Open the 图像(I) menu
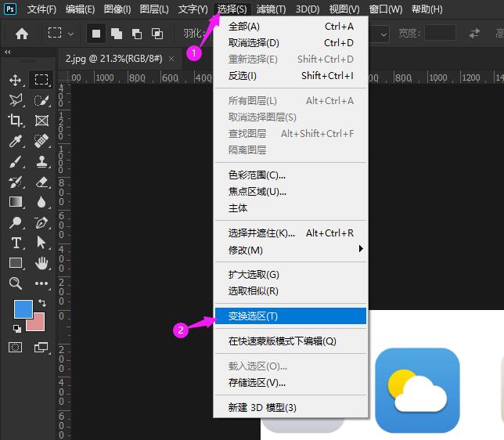Screen dimensions: 504x440 tap(117, 9)
